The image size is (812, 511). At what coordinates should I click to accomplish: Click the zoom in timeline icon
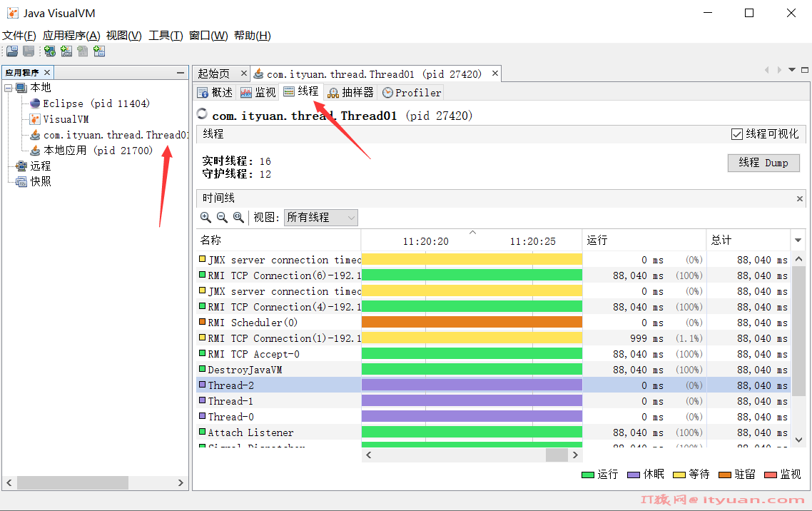click(205, 218)
